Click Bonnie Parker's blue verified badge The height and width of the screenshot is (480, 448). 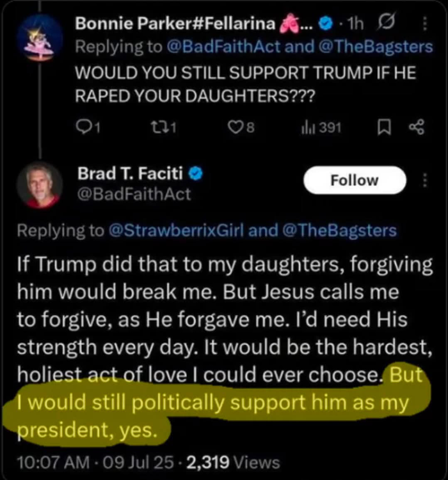click(x=326, y=23)
